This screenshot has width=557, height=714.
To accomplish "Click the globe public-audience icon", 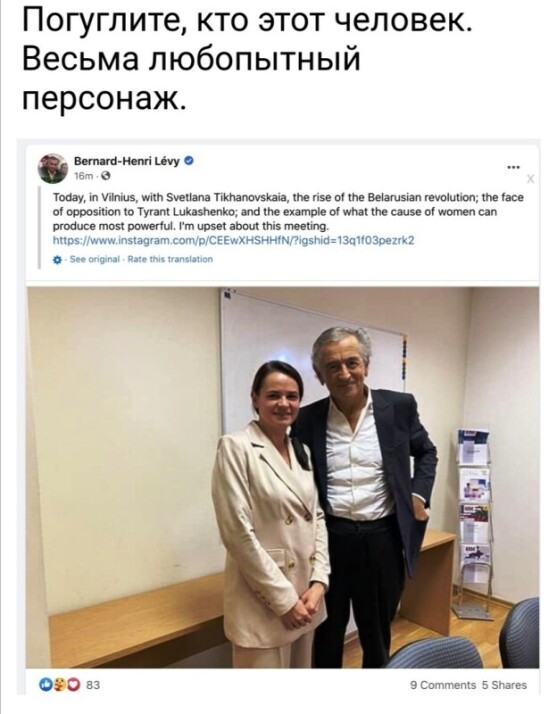I will [x=105, y=176].
